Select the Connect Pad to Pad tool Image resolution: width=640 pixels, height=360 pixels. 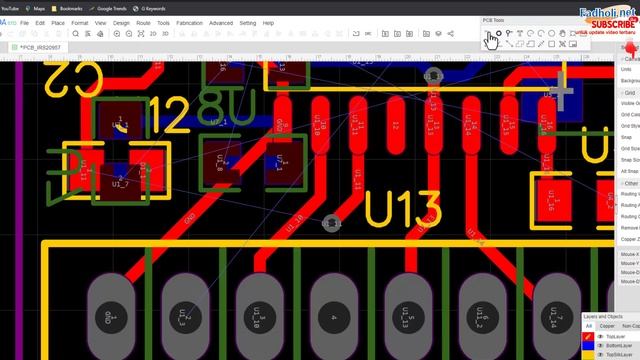tap(509, 44)
